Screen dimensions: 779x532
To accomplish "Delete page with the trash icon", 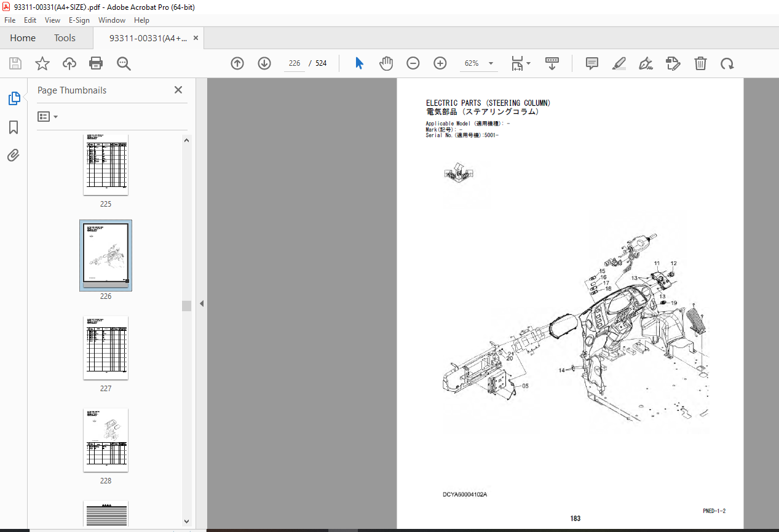I will pyautogui.click(x=700, y=63).
